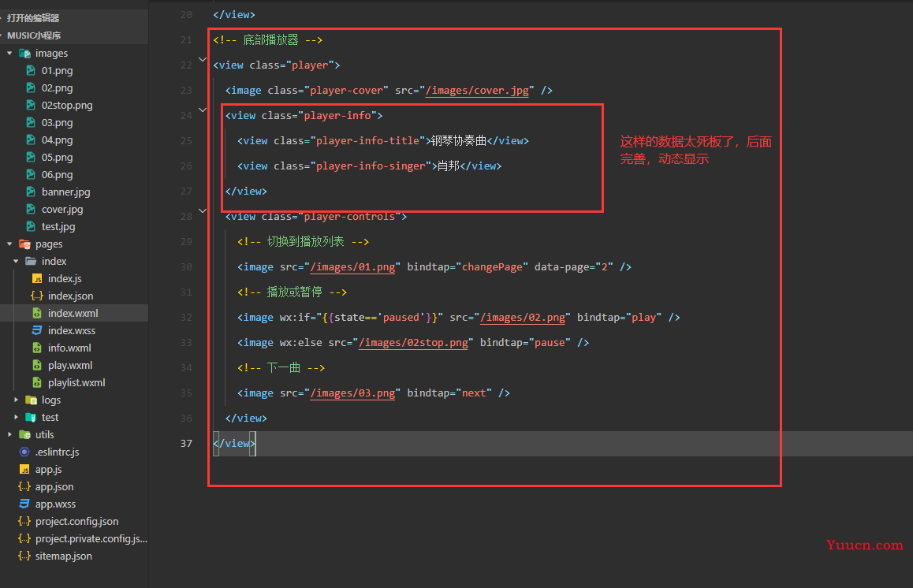Click the 切换到播放列表 comment text
The image size is (913, 588).
click(306, 242)
